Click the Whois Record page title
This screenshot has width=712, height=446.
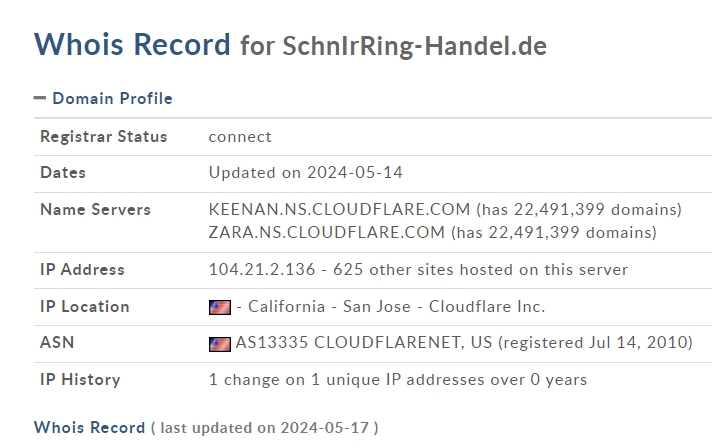point(132,45)
